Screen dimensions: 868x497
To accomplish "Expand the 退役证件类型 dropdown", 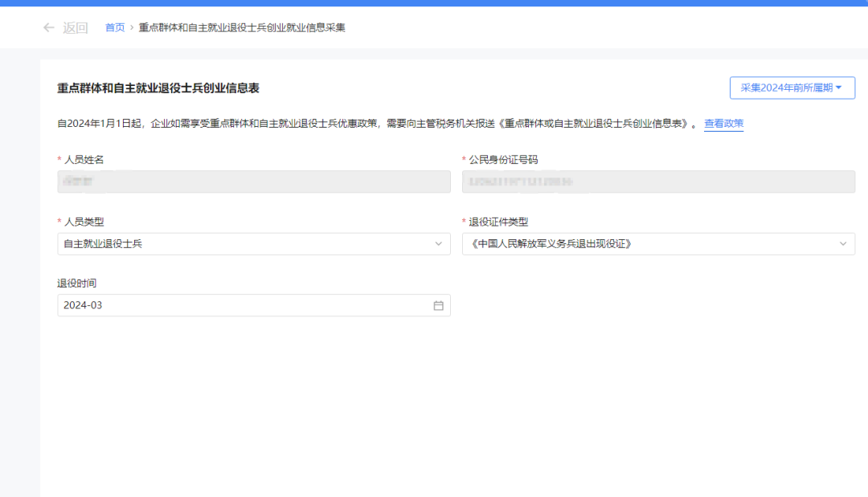I will 659,244.
